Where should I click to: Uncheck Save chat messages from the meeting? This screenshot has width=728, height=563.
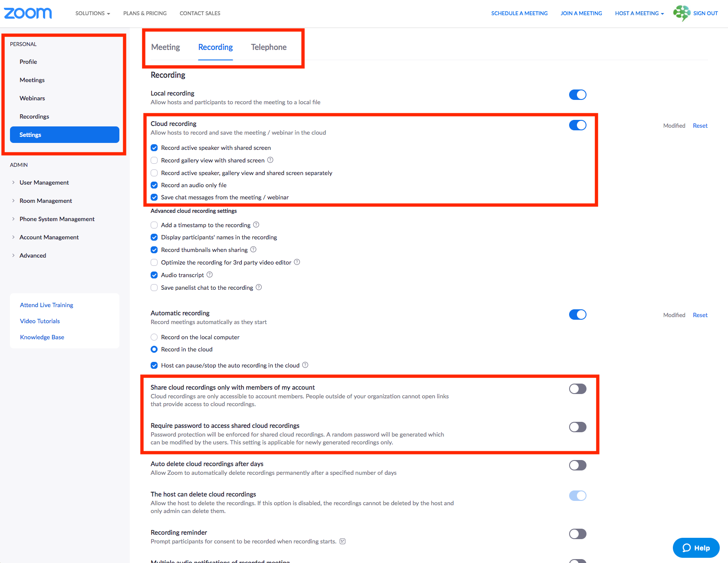[154, 197]
